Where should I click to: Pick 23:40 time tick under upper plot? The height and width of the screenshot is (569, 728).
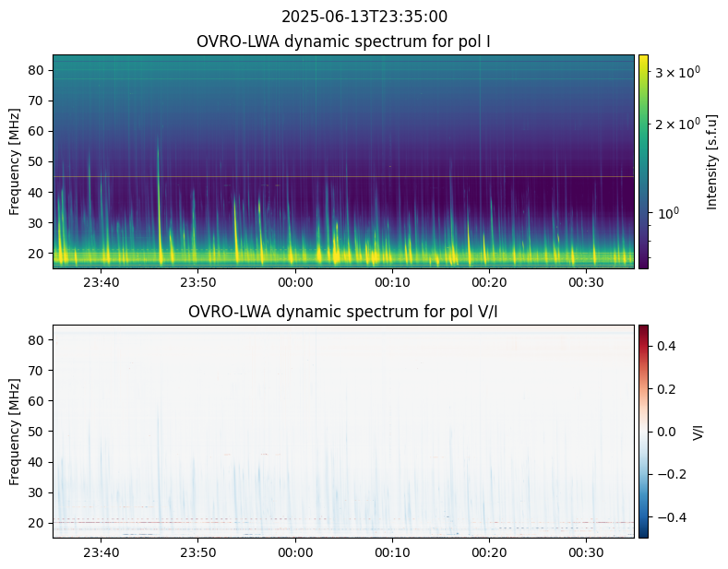click(101, 282)
